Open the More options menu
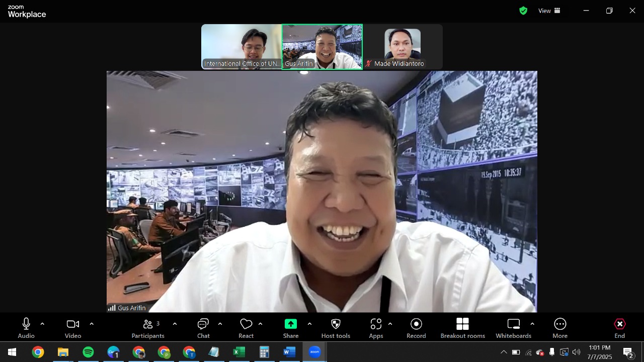This screenshot has width=644, height=362. click(x=560, y=328)
